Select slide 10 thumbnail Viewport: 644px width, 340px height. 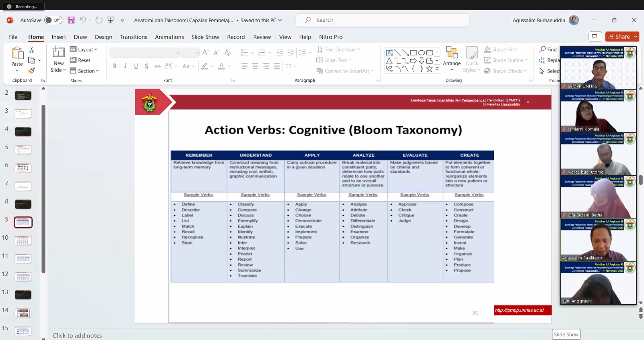(23, 240)
